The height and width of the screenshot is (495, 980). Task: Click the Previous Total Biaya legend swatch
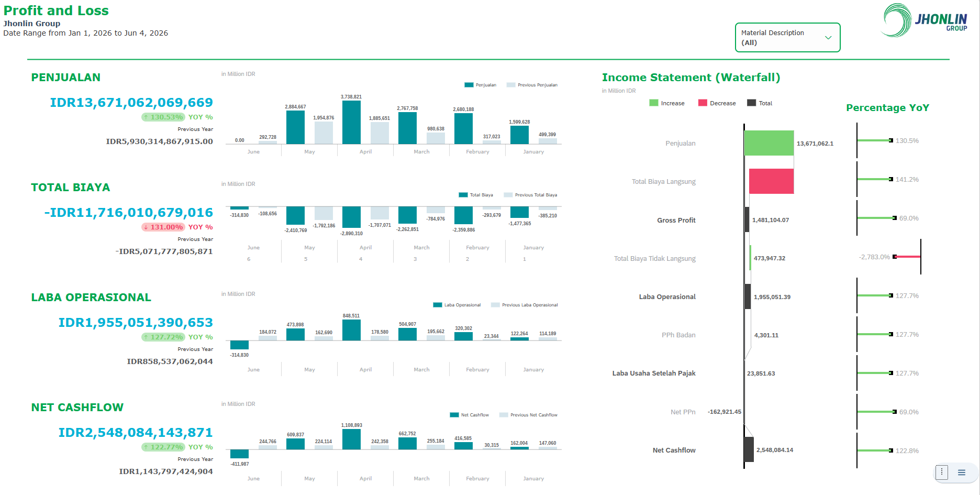pos(508,195)
